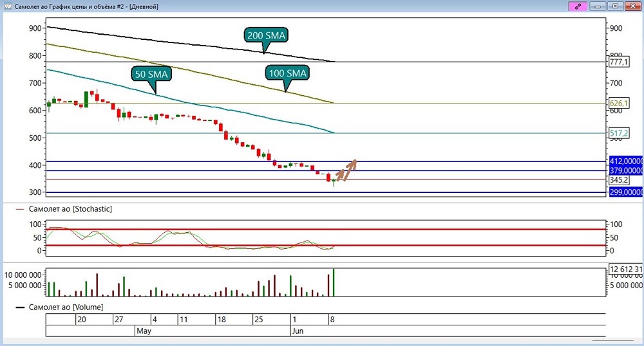
Task: Click the May month label on the time axis
Action: coord(144,331)
